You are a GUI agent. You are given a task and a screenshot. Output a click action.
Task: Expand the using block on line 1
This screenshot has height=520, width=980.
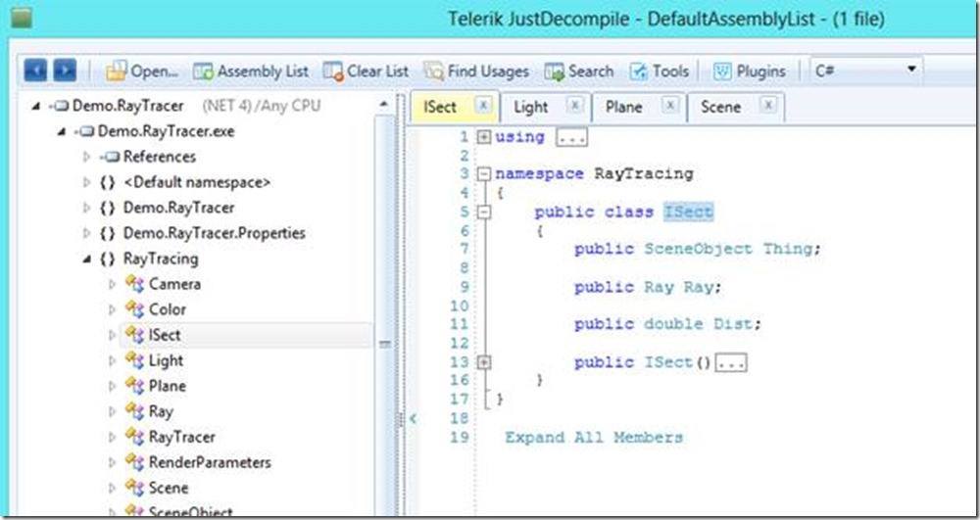click(x=484, y=137)
